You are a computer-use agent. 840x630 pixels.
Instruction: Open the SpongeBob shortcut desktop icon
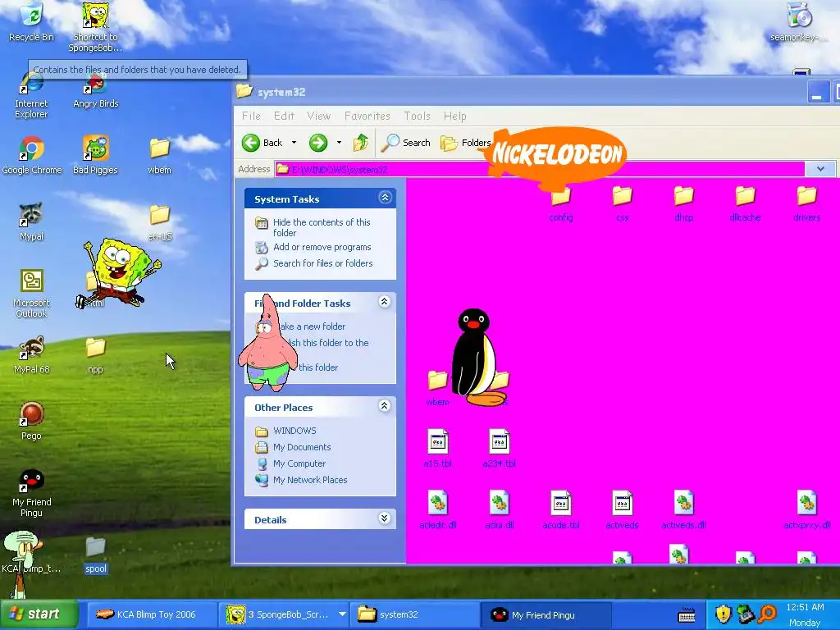click(95, 27)
